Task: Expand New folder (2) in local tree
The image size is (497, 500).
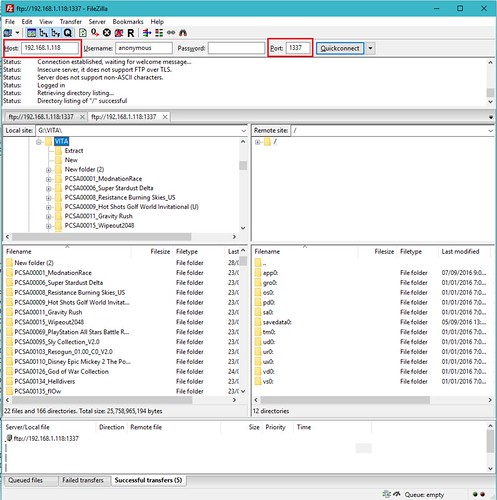Action: coord(49,170)
